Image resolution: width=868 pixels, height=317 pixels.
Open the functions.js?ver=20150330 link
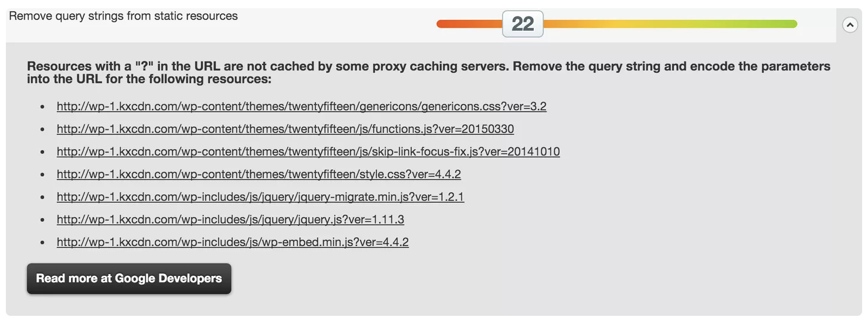click(x=285, y=129)
